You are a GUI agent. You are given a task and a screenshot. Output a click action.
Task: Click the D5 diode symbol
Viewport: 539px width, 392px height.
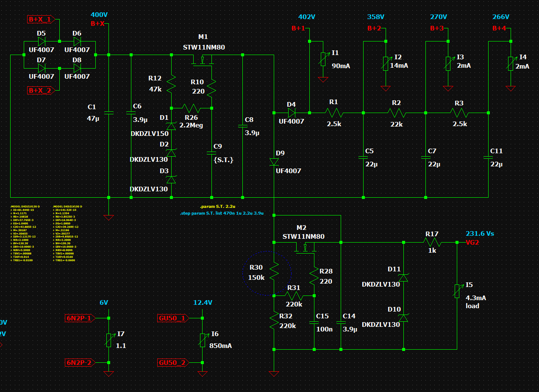click(42, 41)
